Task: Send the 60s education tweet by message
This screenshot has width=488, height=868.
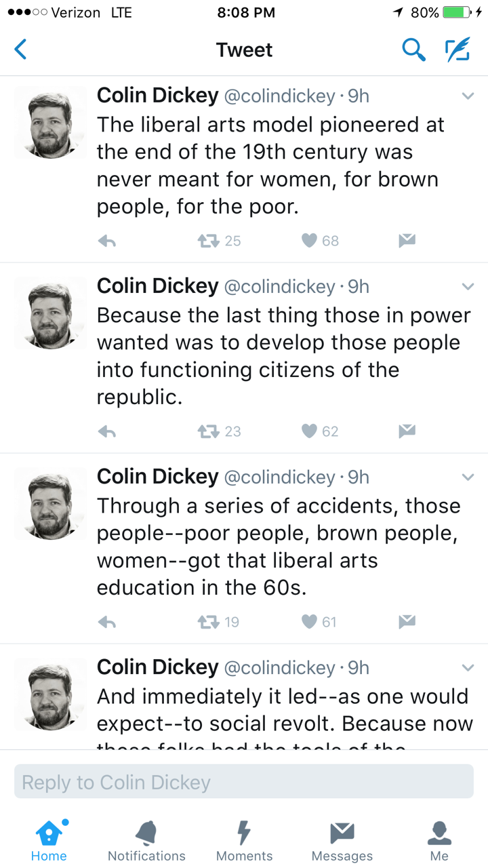Action: (407, 621)
